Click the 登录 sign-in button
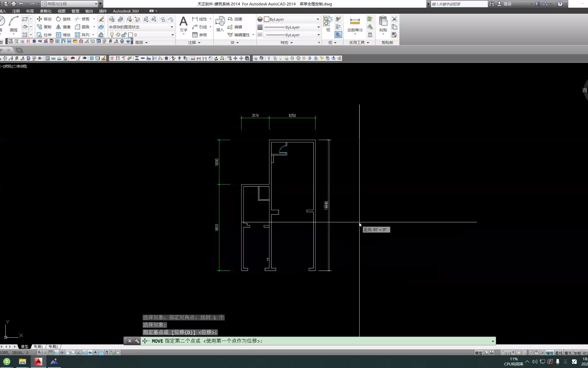Image resolution: width=588 pixels, height=368 pixels. (504, 4)
